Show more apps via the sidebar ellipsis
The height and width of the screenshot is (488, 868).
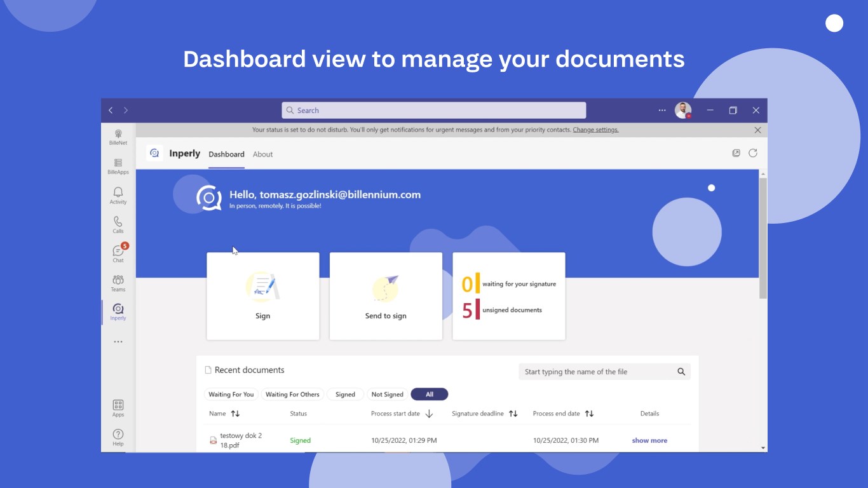point(118,342)
